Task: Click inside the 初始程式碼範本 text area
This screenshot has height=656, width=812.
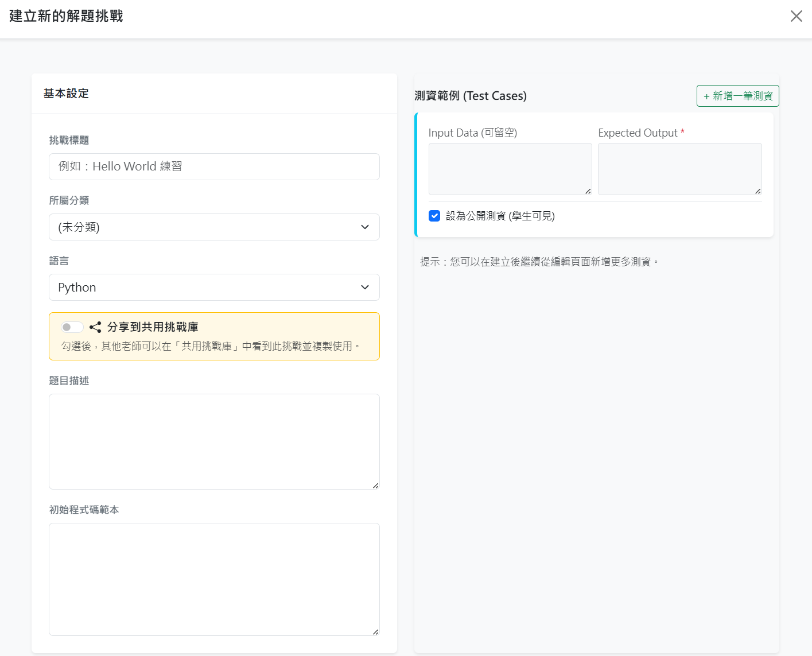Action: [x=214, y=579]
